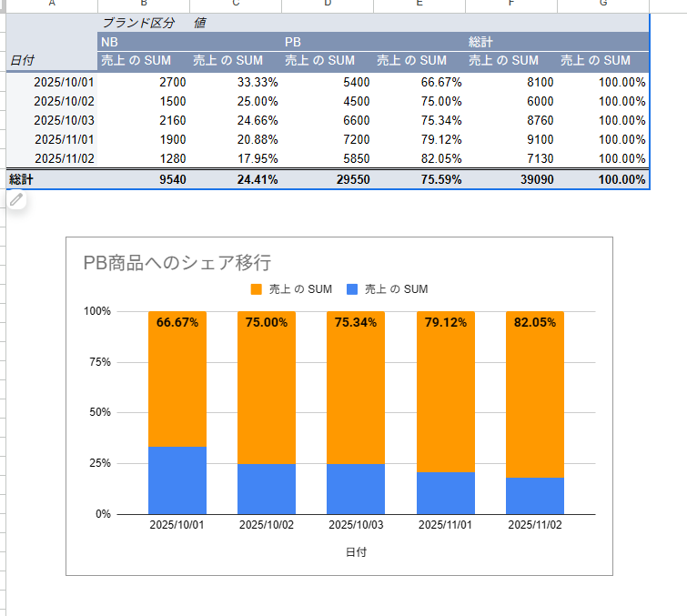Select the chart title PB商品へのシェア移行
Image resolution: width=687 pixels, height=616 pixels.
coord(177,263)
